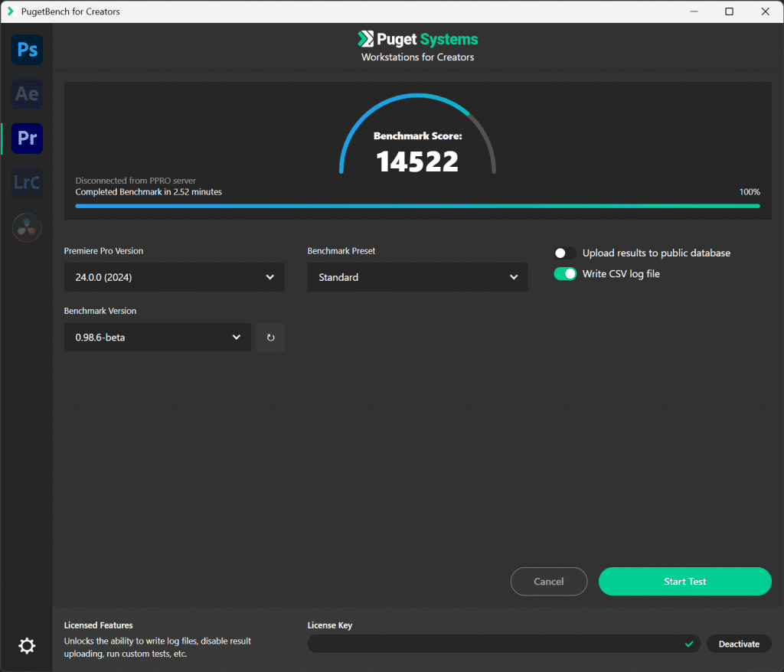784x672 pixels.
Task: Select the After Effects benchmark icon
Action: point(28,94)
